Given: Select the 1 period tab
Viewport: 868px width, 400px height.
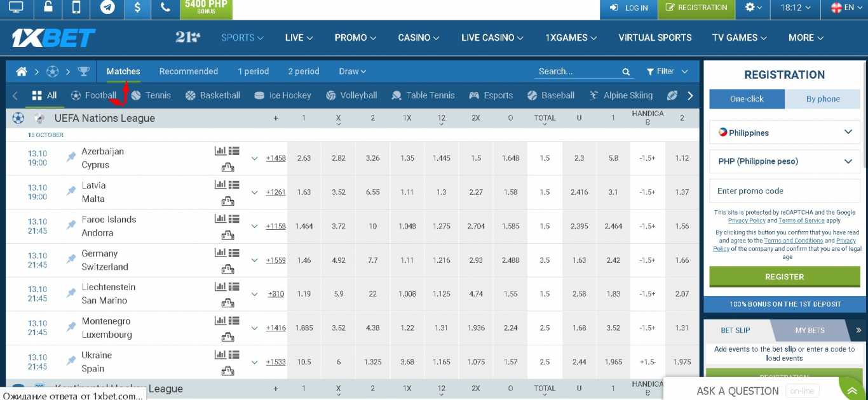Looking at the screenshot, I should [x=254, y=71].
